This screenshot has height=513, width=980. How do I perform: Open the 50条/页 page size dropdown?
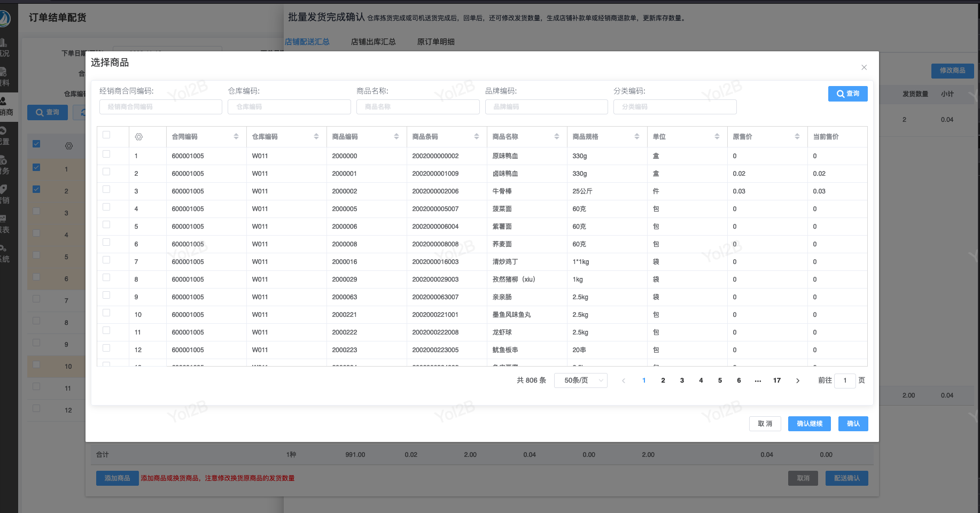(581, 380)
